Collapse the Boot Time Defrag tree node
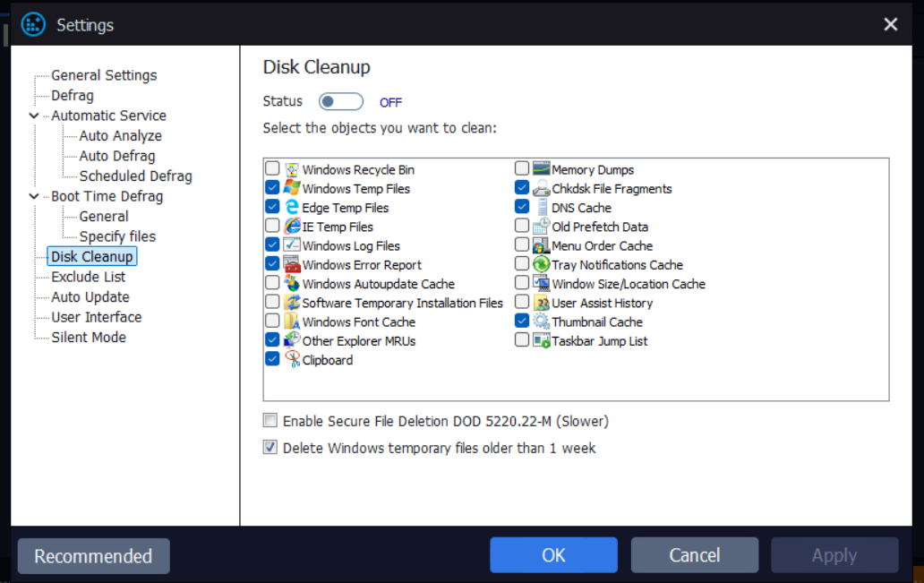The image size is (924, 583). tap(34, 196)
